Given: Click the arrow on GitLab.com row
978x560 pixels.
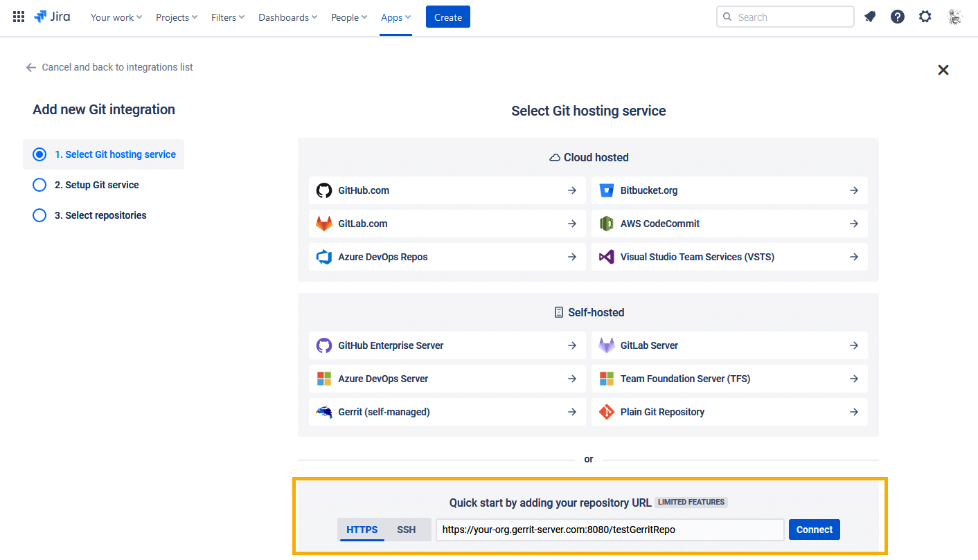Looking at the screenshot, I should [572, 224].
